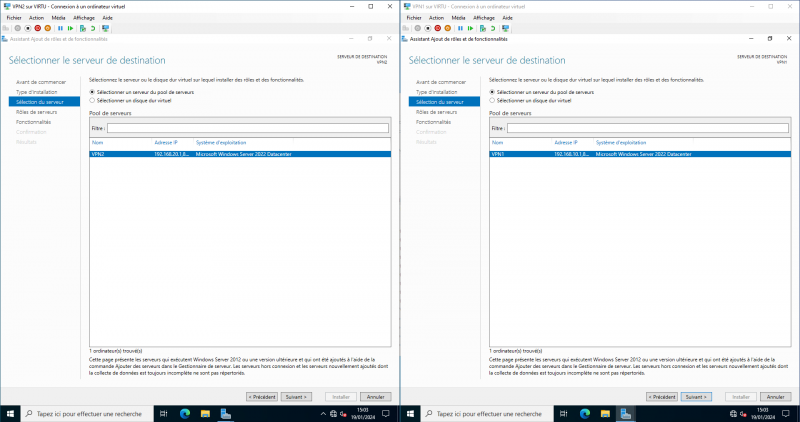Click the Turn Off icon in VPN2 window toolbar

28,29
